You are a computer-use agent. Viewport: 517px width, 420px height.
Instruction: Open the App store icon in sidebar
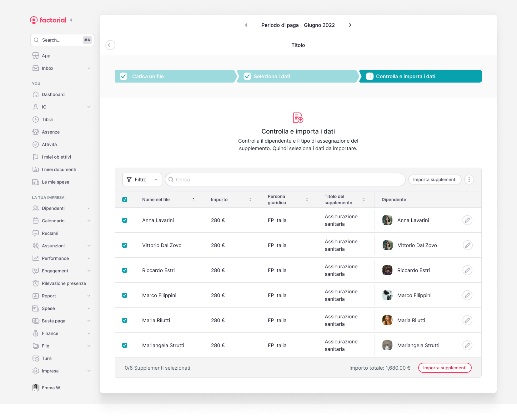pos(36,56)
